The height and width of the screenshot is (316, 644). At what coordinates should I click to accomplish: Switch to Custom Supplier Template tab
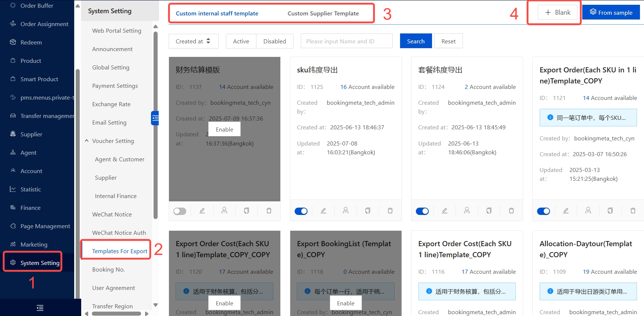pyautogui.click(x=323, y=13)
